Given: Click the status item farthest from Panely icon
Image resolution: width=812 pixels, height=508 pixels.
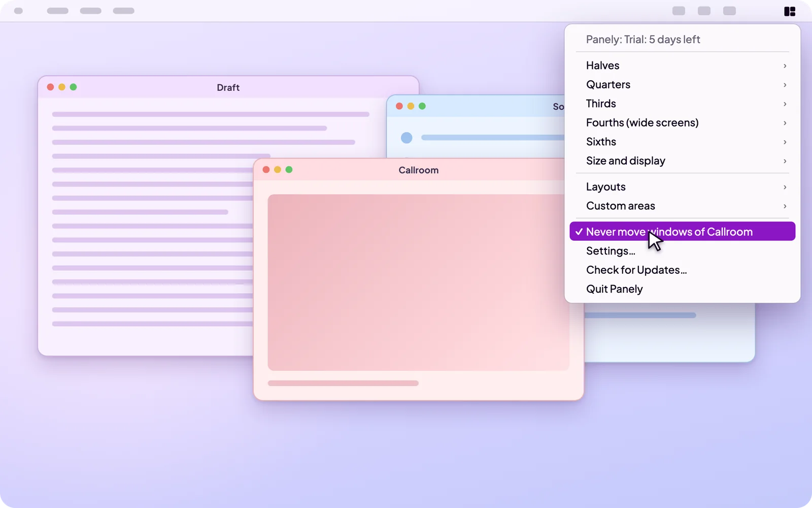Looking at the screenshot, I should click(679, 11).
